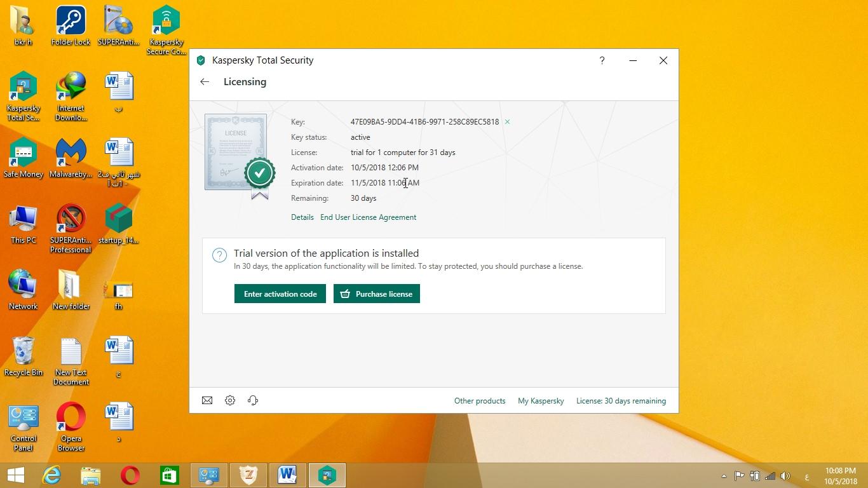Select the Network desktop icon

(24, 290)
